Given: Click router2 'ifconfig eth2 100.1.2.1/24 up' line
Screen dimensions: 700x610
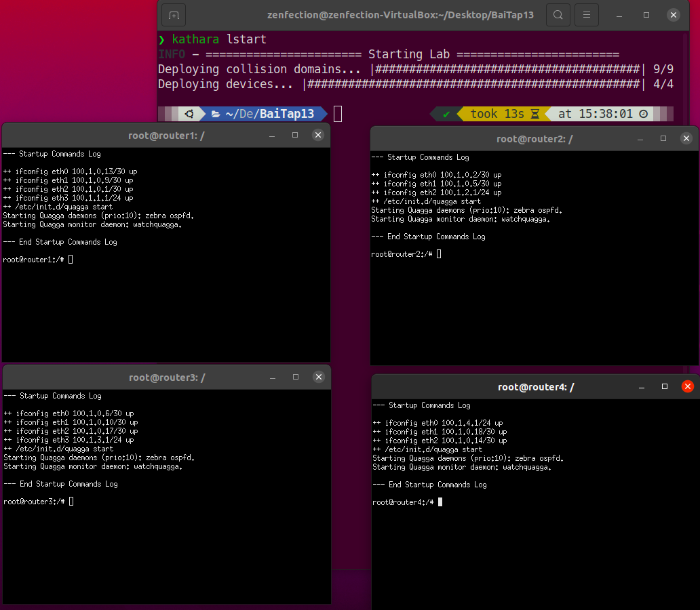Looking at the screenshot, I should click(x=437, y=192).
